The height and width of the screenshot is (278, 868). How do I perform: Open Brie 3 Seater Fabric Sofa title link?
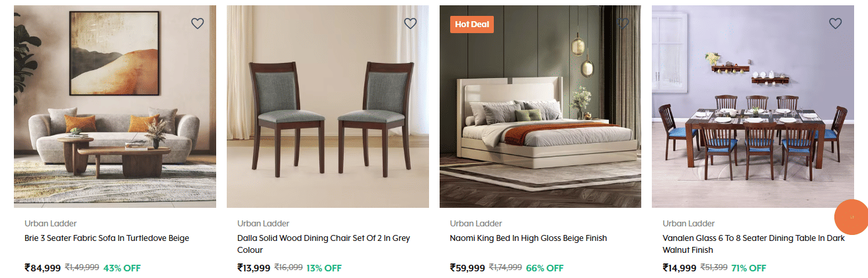[x=106, y=238]
